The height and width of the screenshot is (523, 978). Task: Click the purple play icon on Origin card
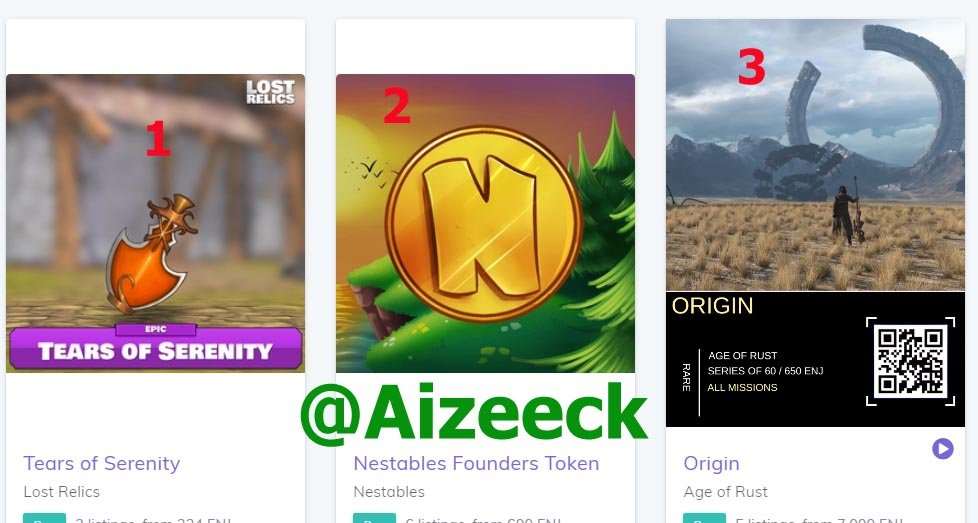coord(942,449)
